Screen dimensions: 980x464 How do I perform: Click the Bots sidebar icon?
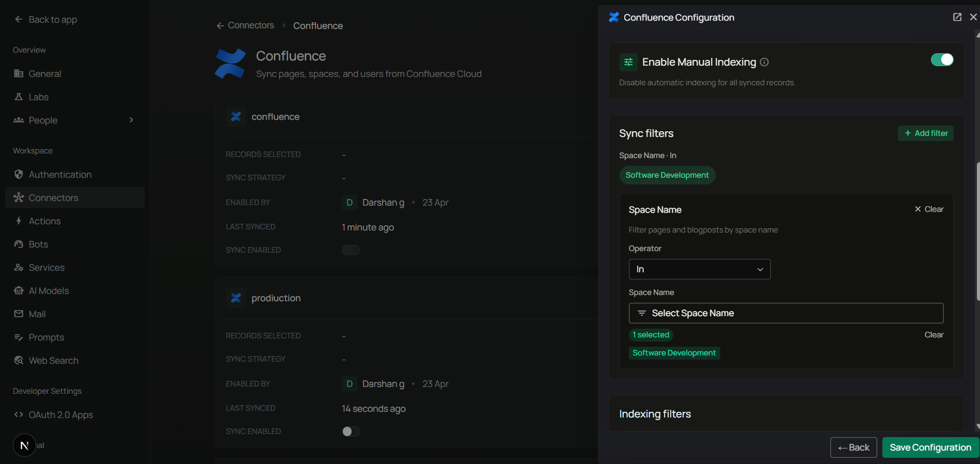[x=19, y=244]
